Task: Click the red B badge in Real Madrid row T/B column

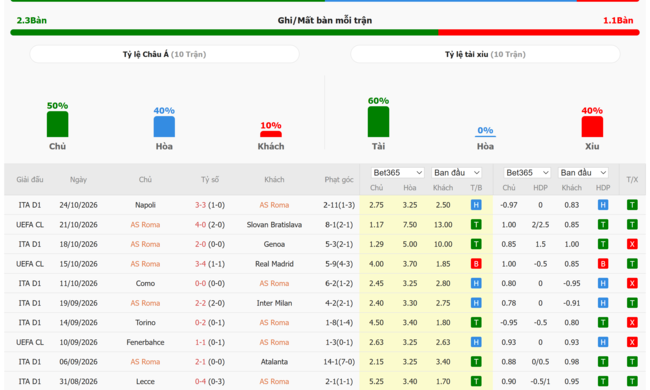Action: [x=476, y=264]
